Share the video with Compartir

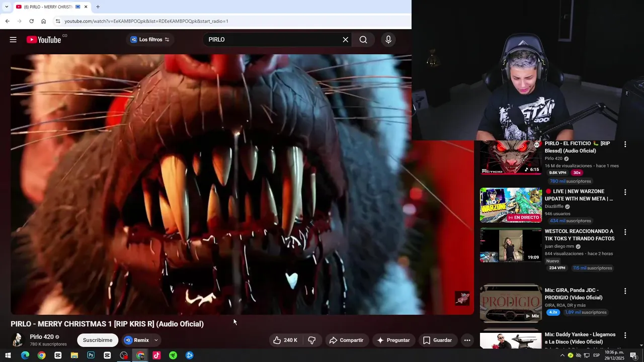(346, 340)
